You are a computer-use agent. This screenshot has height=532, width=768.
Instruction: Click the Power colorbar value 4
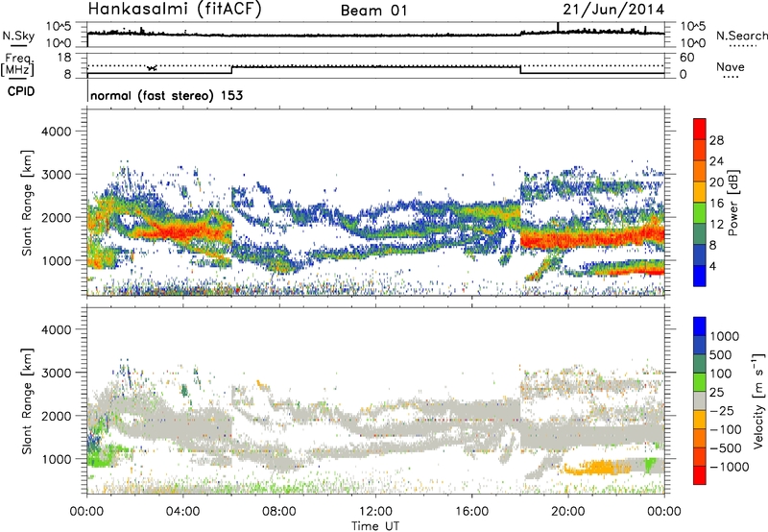pos(712,266)
